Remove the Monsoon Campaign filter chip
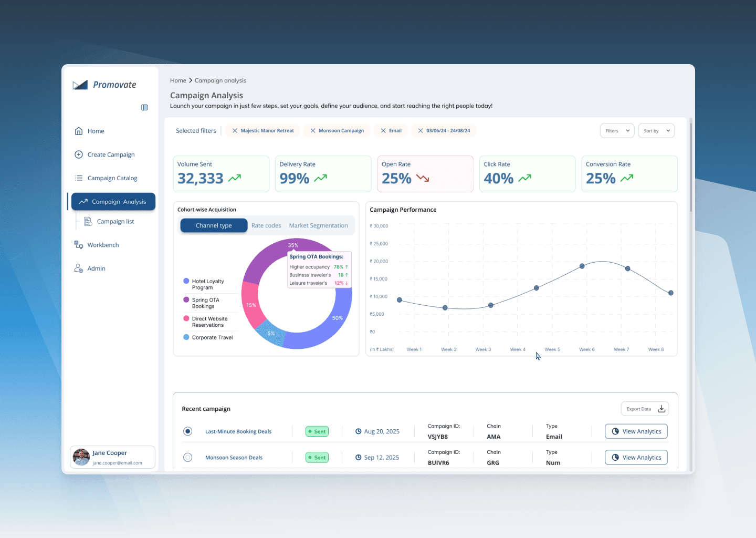The image size is (756, 538). (313, 131)
